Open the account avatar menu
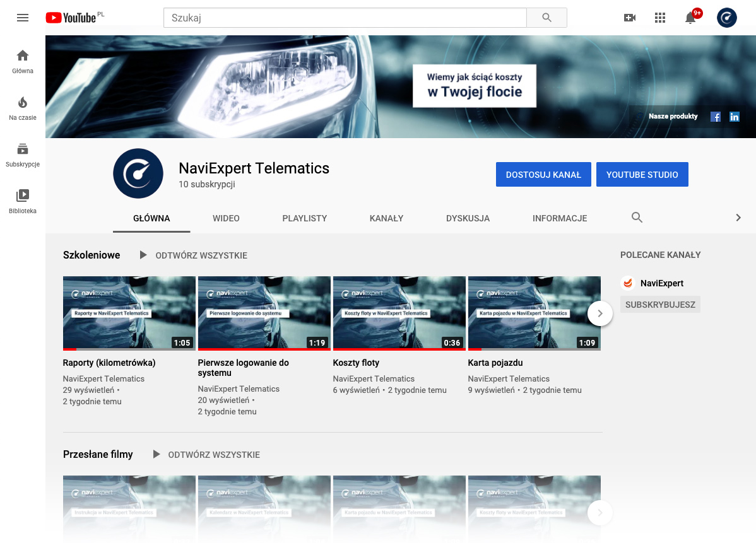Image resolution: width=756 pixels, height=543 pixels. pos(726,18)
